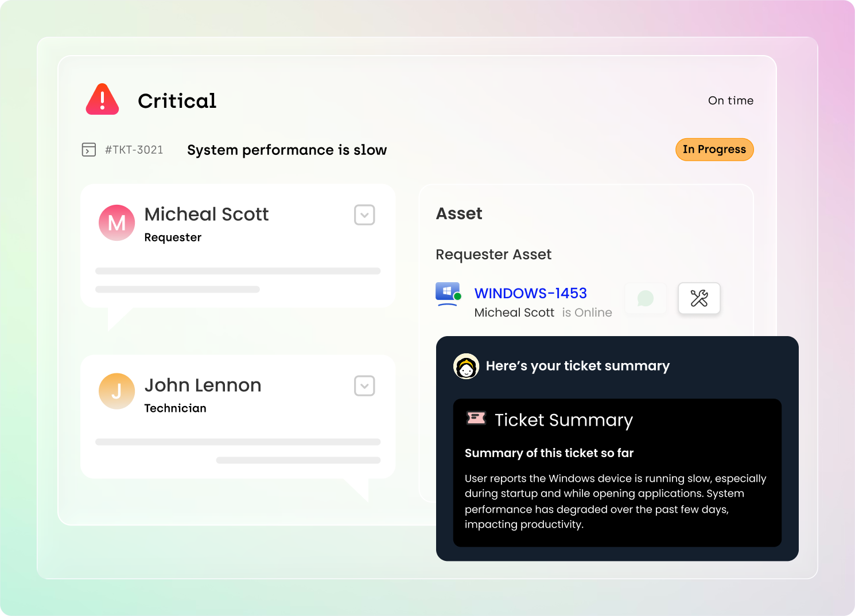
Task: Select the Asset section heading
Action: point(459,213)
